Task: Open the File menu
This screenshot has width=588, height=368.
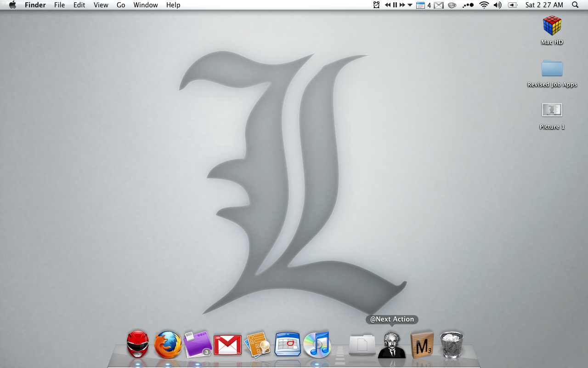Action: 59,5
